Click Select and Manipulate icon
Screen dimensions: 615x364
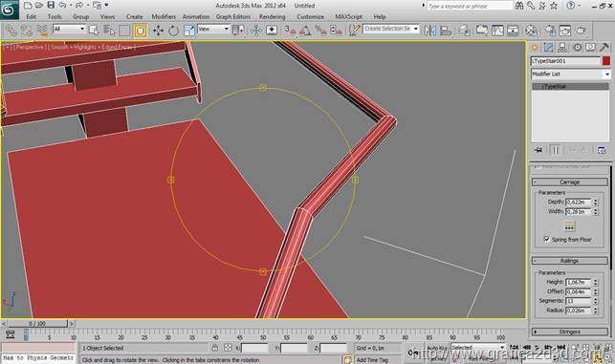[256, 31]
